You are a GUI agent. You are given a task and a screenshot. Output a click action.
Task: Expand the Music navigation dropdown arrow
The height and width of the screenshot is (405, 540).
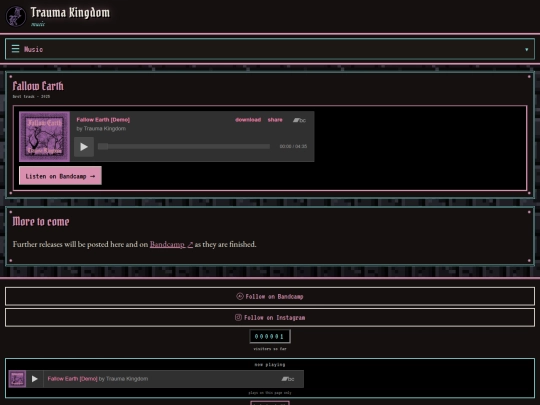tap(527, 50)
